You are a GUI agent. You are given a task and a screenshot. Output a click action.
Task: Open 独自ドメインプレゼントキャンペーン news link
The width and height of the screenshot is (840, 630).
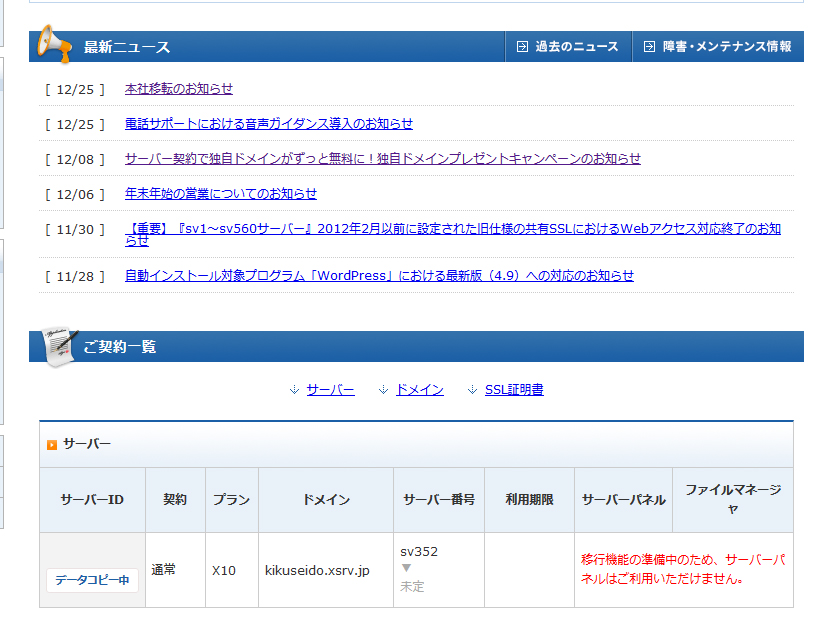382,159
